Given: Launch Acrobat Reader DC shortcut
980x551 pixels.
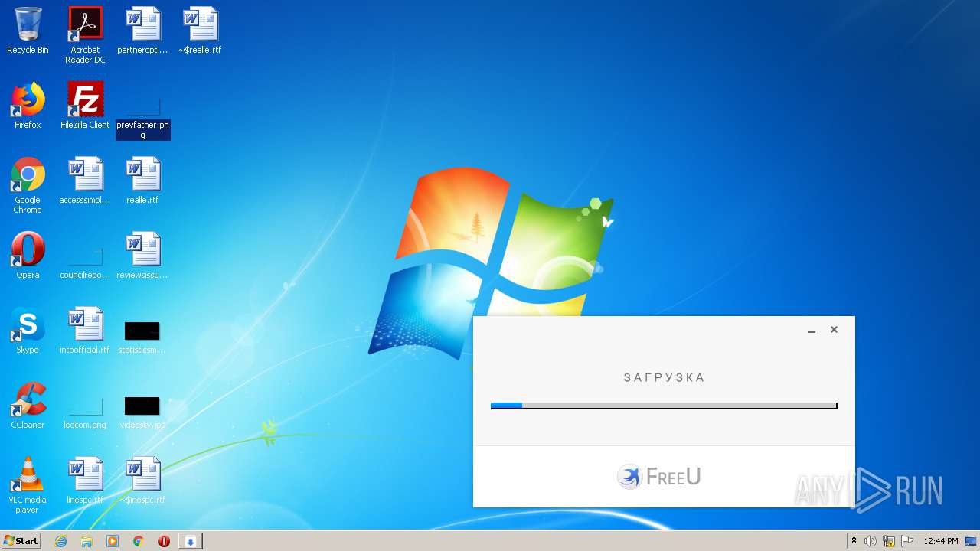Looking at the screenshot, I should [85, 34].
